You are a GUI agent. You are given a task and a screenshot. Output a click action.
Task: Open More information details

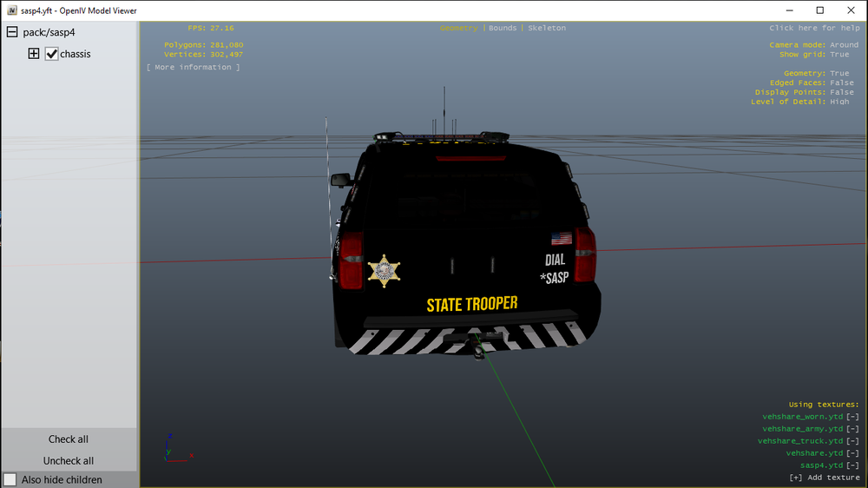click(x=194, y=67)
